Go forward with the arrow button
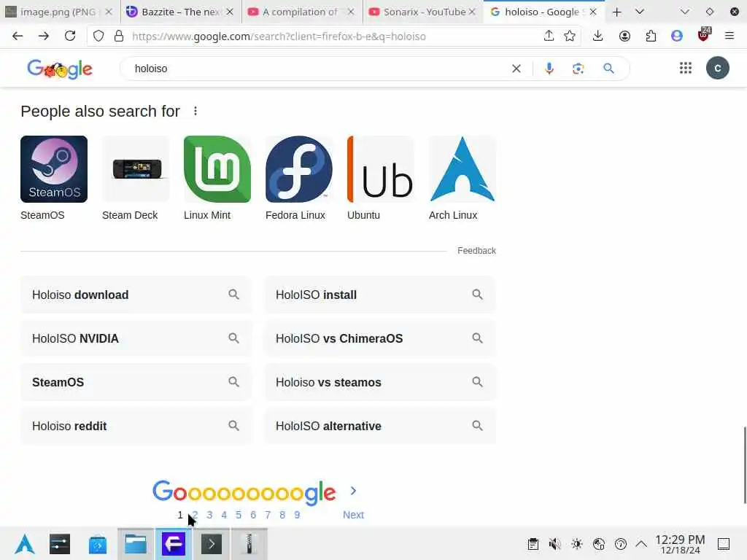The height and width of the screenshot is (560, 747). click(44, 36)
